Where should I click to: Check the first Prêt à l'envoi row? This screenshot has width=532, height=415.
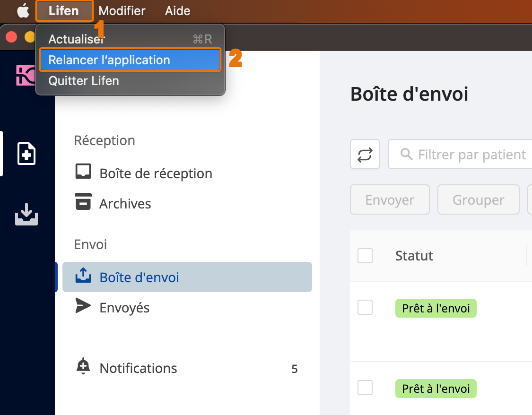pyautogui.click(x=365, y=307)
